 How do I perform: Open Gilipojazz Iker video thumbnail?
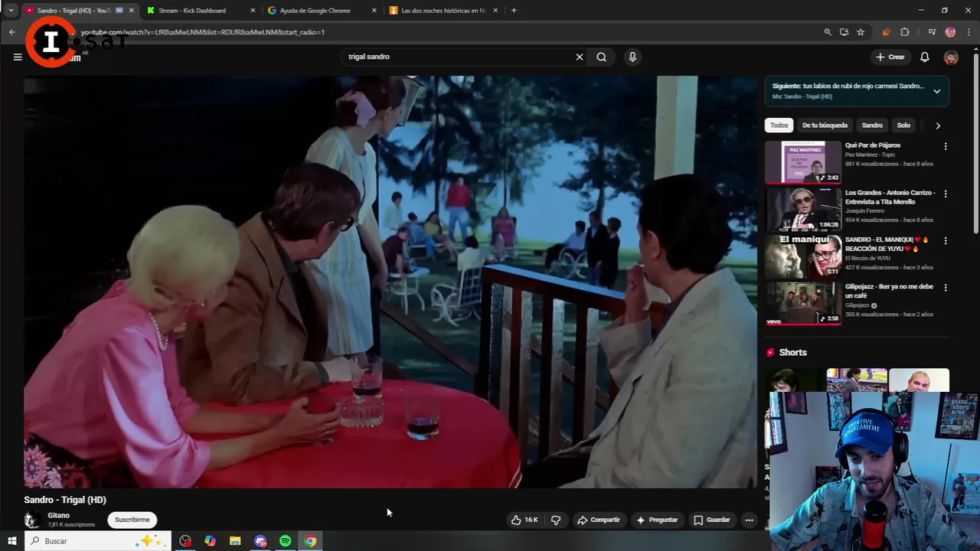click(803, 304)
